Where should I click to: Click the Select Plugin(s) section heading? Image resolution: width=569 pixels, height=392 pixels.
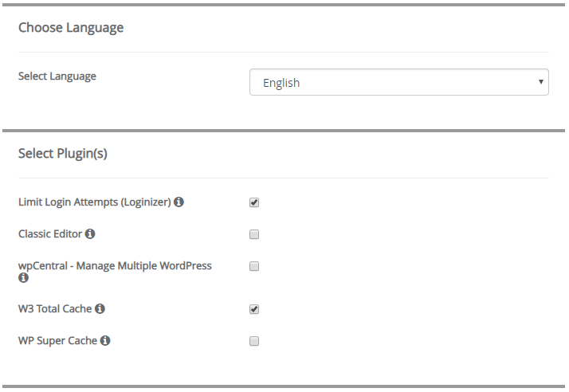(x=63, y=154)
